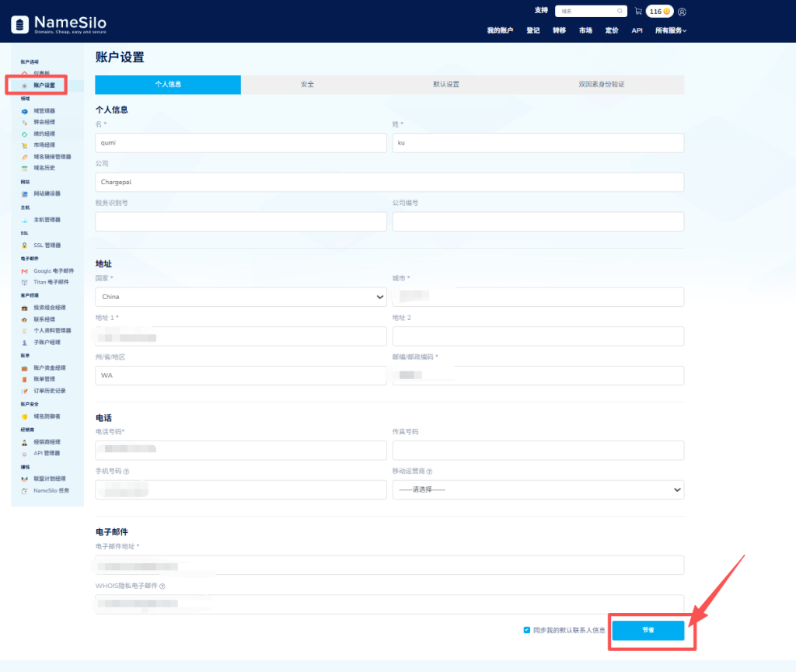Open 域名防御者 shield icon in sidebar
Screen dimensions: 796x672
point(25,416)
